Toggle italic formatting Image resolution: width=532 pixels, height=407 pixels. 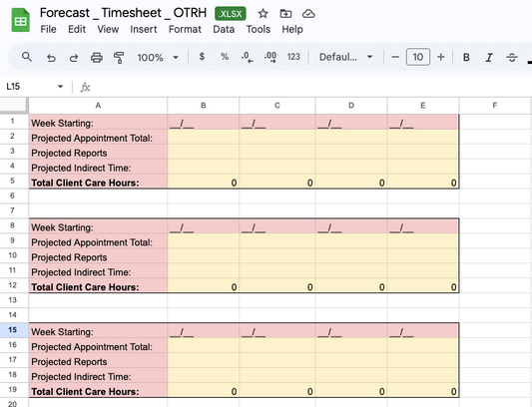point(489,57)
